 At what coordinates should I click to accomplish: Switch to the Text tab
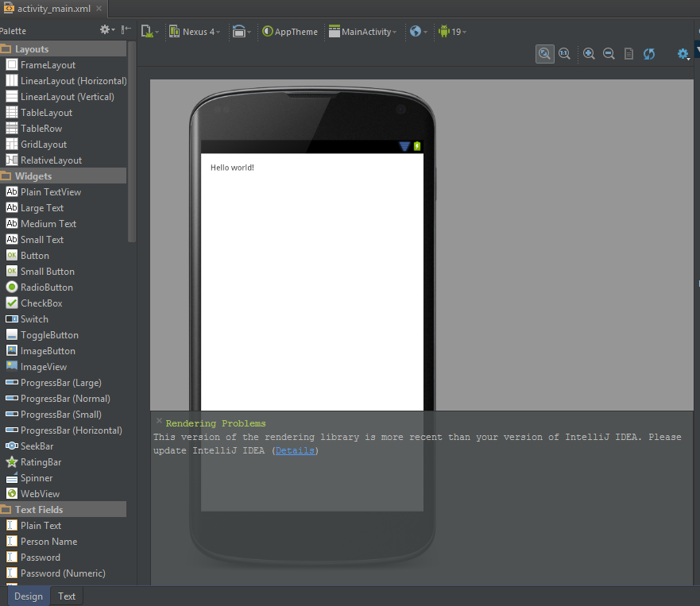pyautogui.click(x=67, y=596)
